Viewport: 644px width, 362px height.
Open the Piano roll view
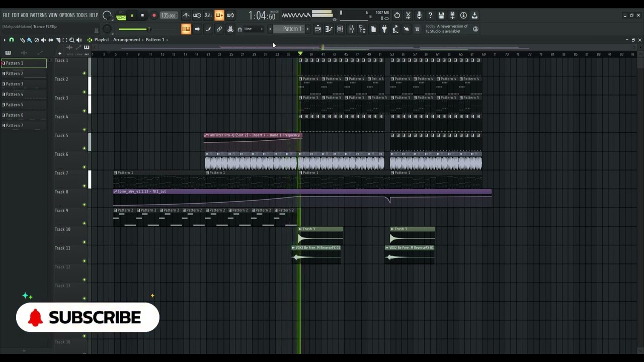[329, 29]
